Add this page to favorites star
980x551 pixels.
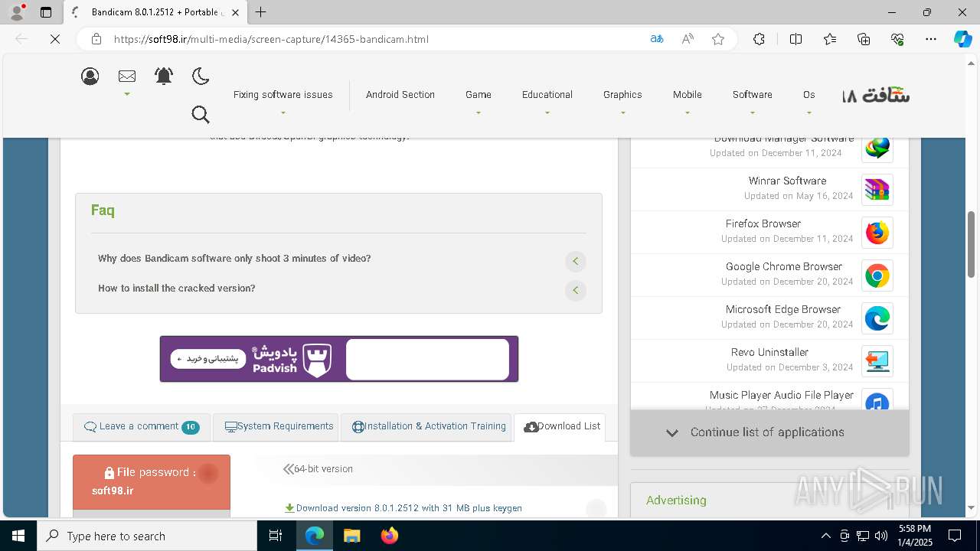pyautogui.click(x=718, y=39)
